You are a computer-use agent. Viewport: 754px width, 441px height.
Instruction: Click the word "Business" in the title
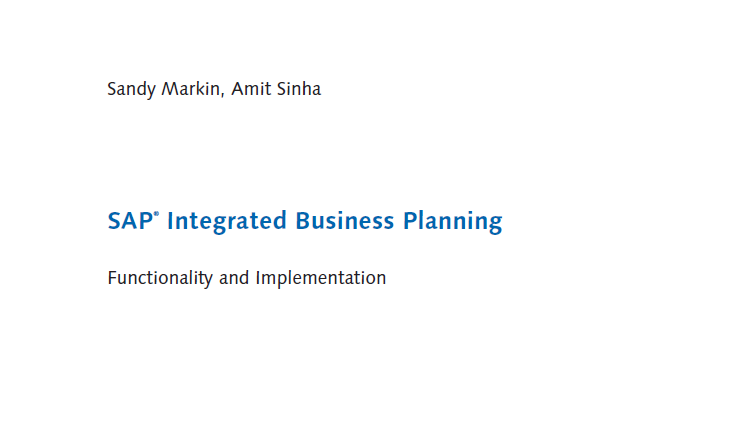[345, 221]
